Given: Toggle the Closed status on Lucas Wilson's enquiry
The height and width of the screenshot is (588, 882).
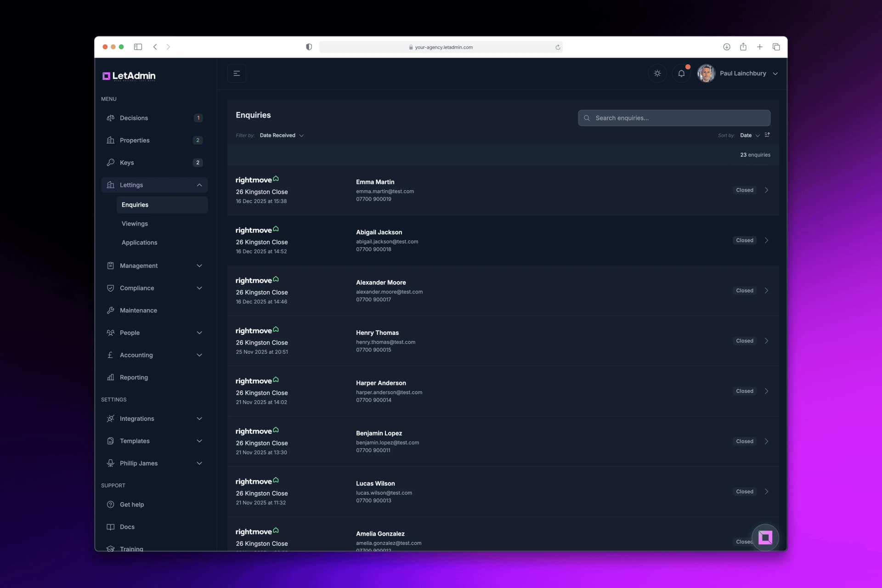Looking at the screenshot, I should pyautogui.click(x=744, y=491).
